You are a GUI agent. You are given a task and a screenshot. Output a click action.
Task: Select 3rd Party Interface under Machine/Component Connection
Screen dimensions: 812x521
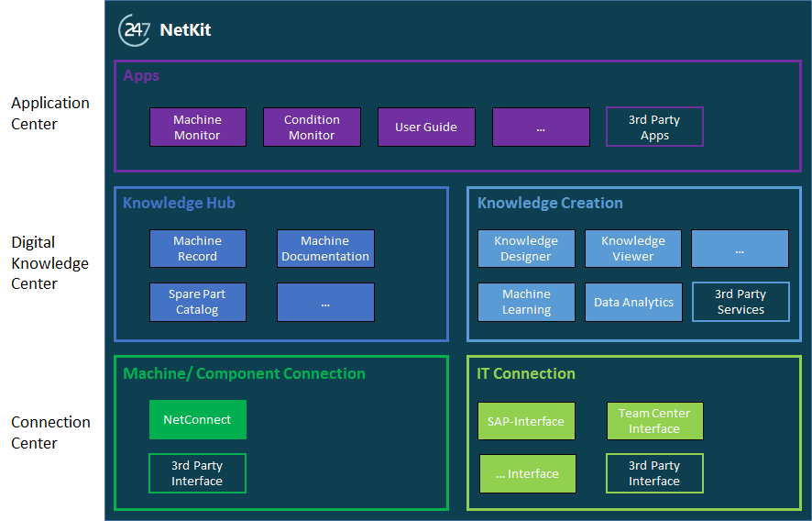197,473
